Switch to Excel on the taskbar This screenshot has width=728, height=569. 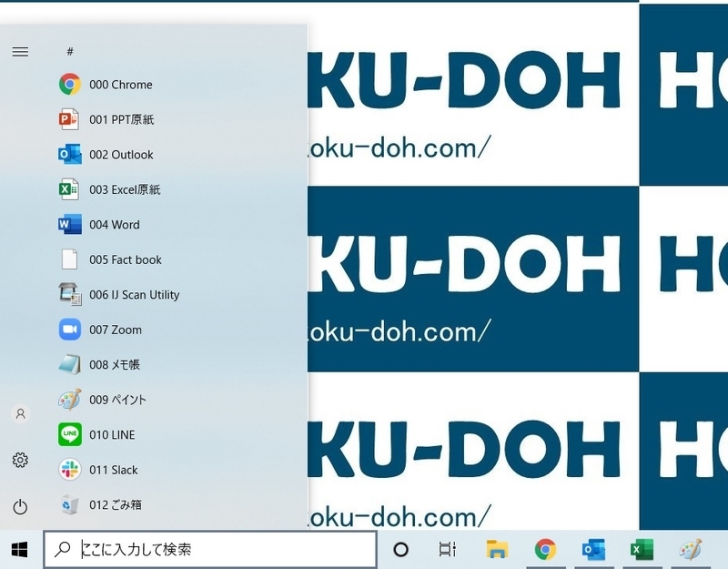tap(642, 550)
